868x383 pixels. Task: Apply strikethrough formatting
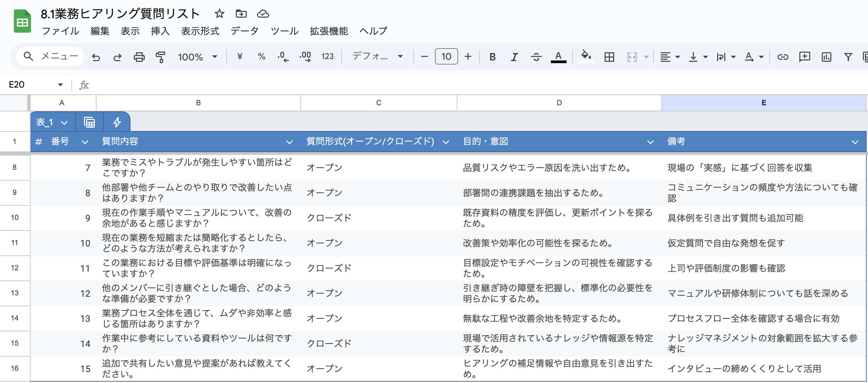coord(536,56)
